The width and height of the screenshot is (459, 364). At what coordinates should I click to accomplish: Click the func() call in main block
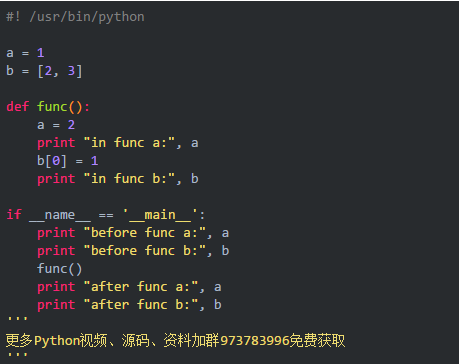(59, 269)
